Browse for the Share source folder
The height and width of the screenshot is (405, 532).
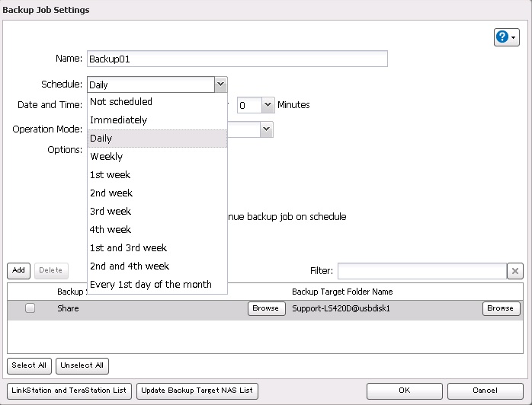266,308
